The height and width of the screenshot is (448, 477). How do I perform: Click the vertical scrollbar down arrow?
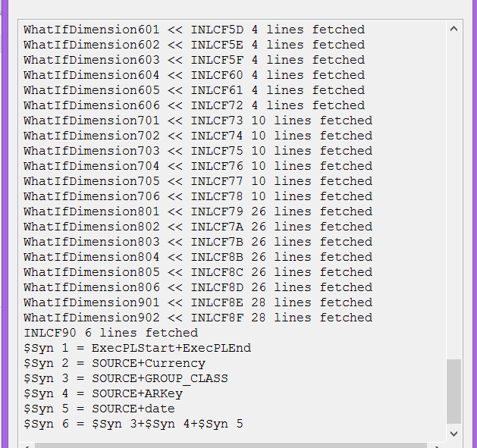click(453, 433)
